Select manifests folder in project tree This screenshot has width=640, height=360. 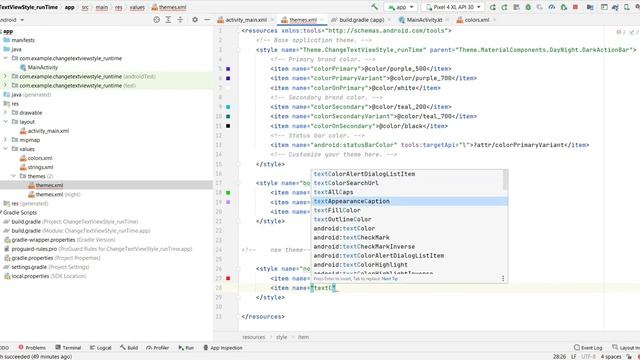23,40
